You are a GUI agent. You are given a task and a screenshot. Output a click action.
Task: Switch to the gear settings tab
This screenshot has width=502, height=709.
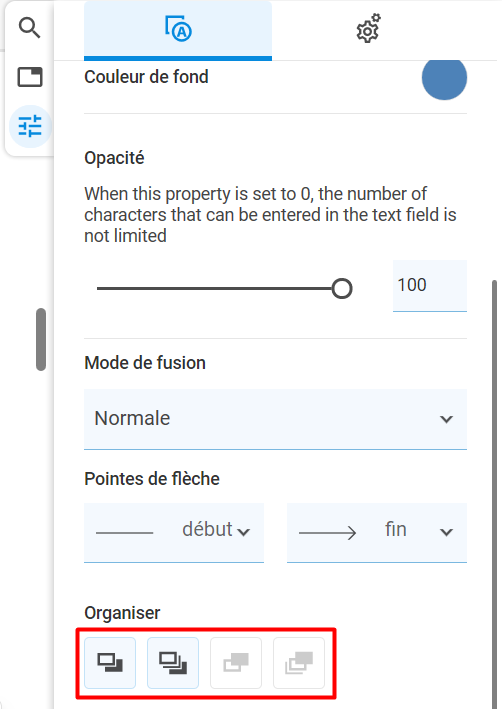[x=369, y=29]
